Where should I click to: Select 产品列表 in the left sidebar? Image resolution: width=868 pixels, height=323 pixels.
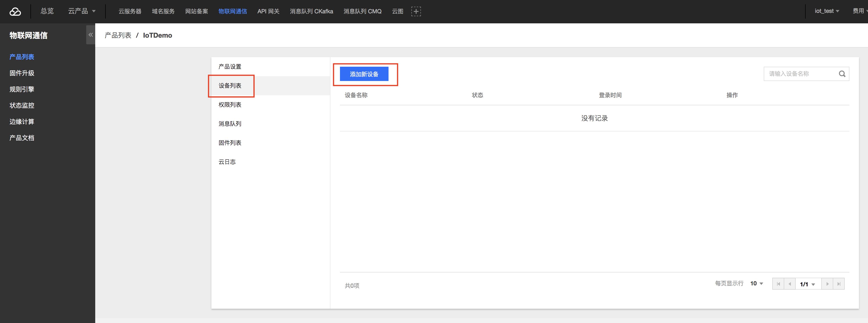(22, 57)
